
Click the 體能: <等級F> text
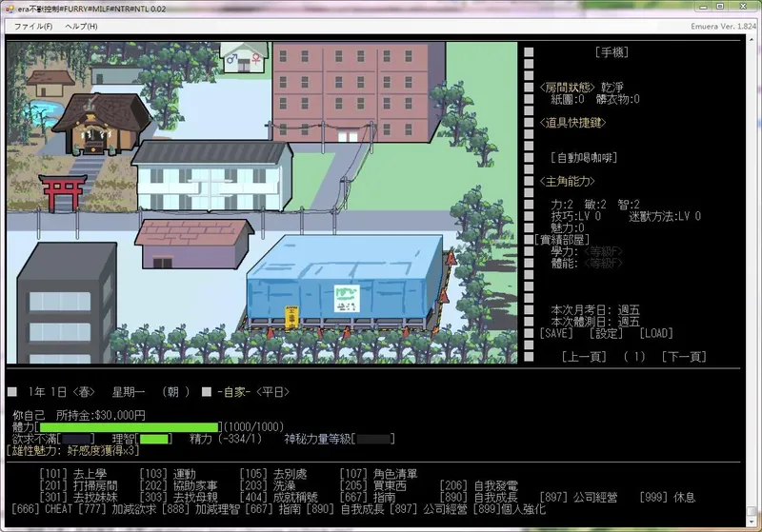(587, 263)
